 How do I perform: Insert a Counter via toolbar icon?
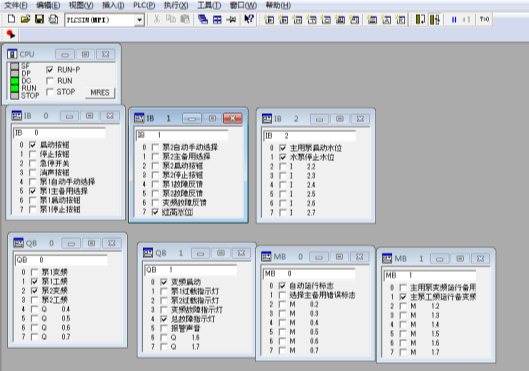click(326, 20)
